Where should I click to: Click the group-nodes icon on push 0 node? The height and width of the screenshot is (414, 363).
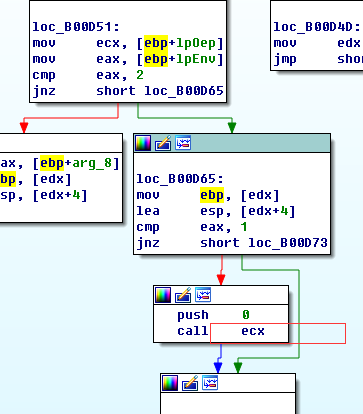(203, 295)
